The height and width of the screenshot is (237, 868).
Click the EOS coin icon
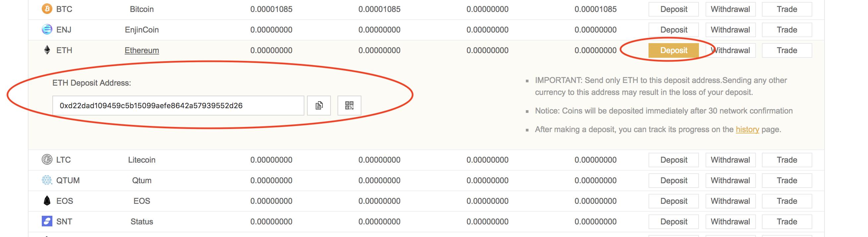tap(47, 200)
